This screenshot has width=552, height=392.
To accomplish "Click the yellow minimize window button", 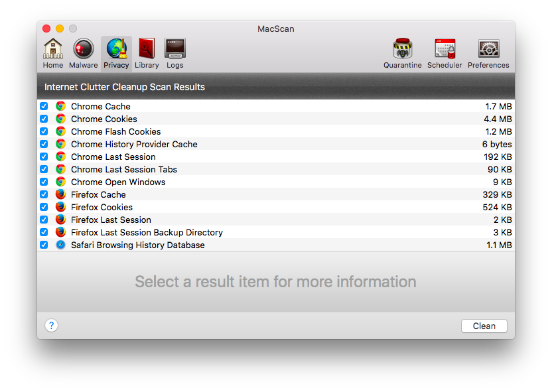I will [x=60, y=29].
